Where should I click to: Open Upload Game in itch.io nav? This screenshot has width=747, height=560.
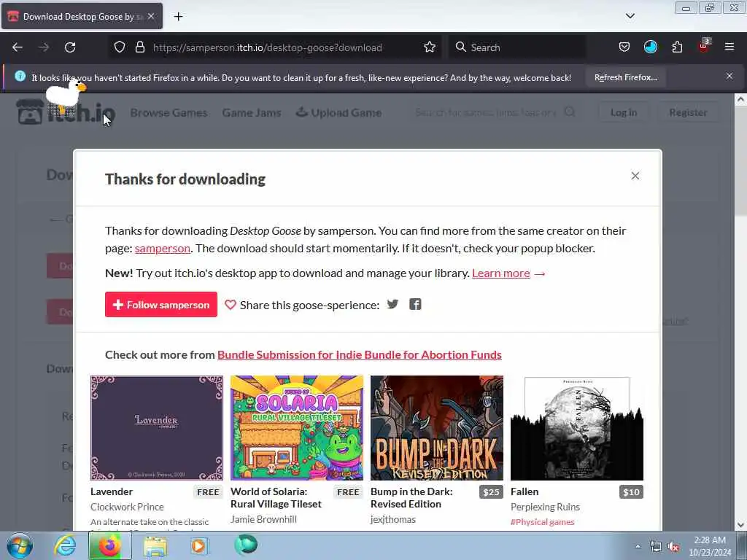pyautogui.click(x=338, y=113)
